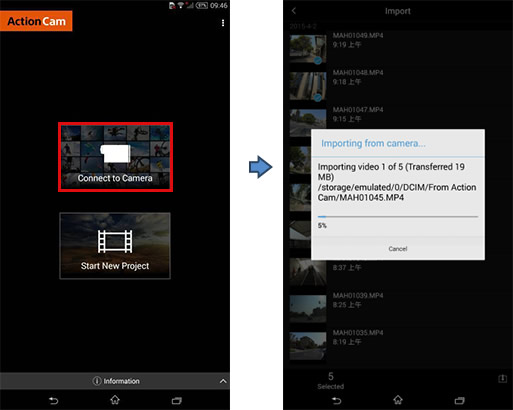Click the filmstrip icon in Start New Project
This screenshot has width=513, height=410.
pyautogui.click(x=115, y=241)
